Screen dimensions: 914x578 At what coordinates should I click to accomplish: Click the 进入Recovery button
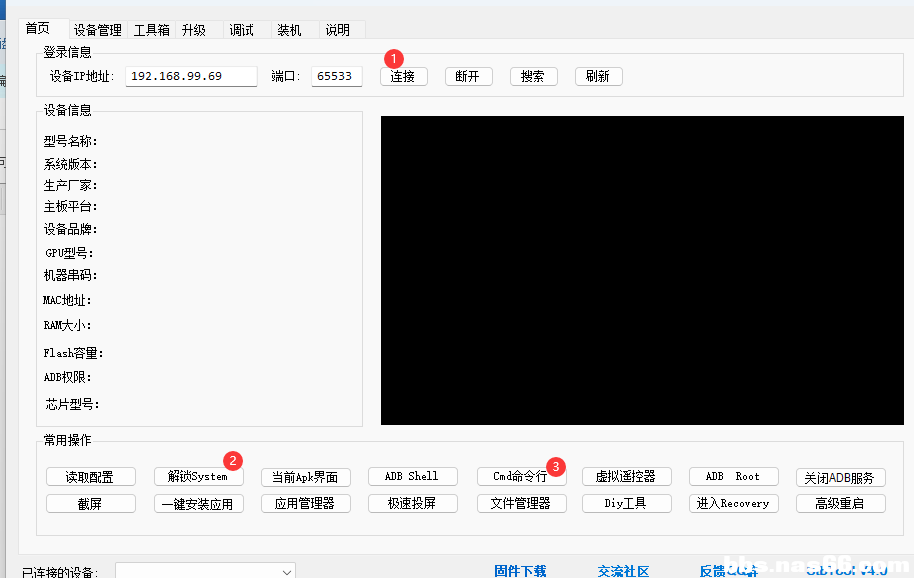click(x=733, y=503)
